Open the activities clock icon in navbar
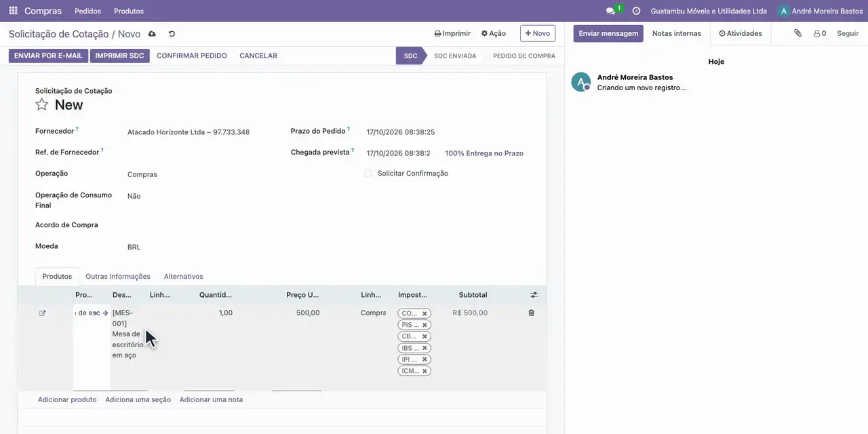 [636, 11]
